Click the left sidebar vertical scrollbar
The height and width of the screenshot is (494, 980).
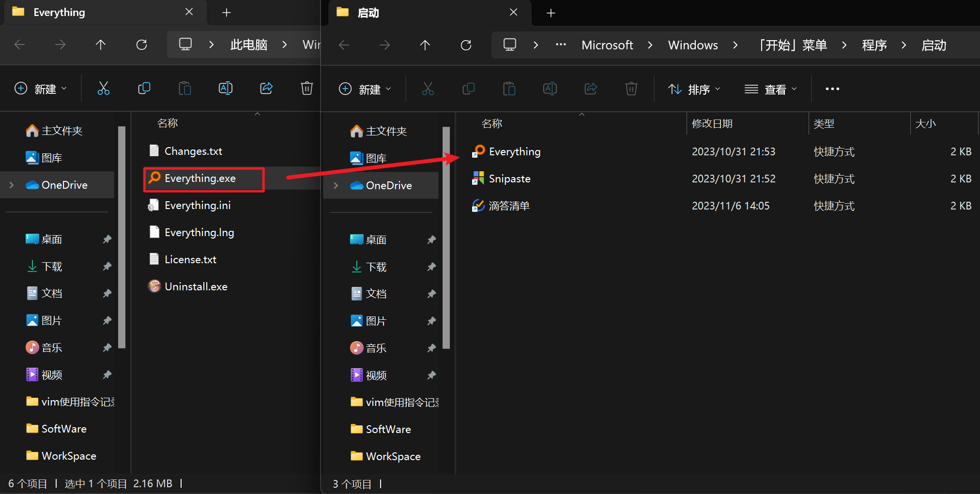[122, 237]
